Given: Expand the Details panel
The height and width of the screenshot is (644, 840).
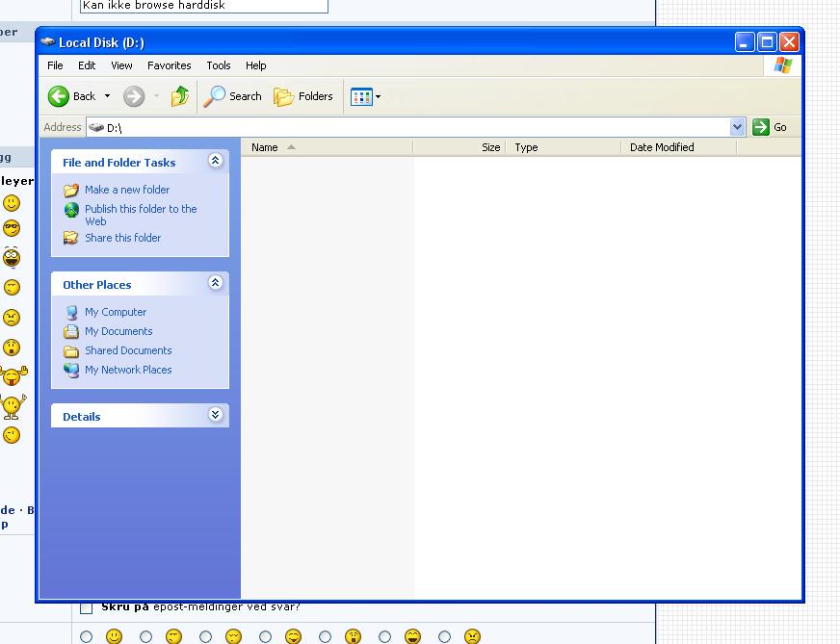Looking at the screenshot, I should (216, 415).
